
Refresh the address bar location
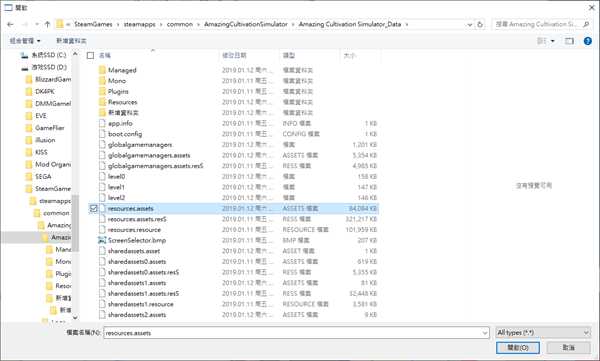tap(480, 24)
